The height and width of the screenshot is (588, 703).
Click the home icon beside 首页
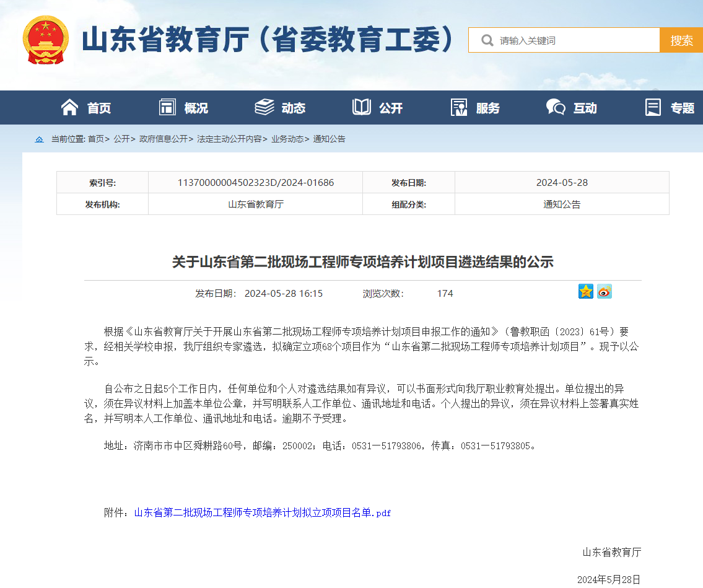pyautogui.click(x=69, y=107)
